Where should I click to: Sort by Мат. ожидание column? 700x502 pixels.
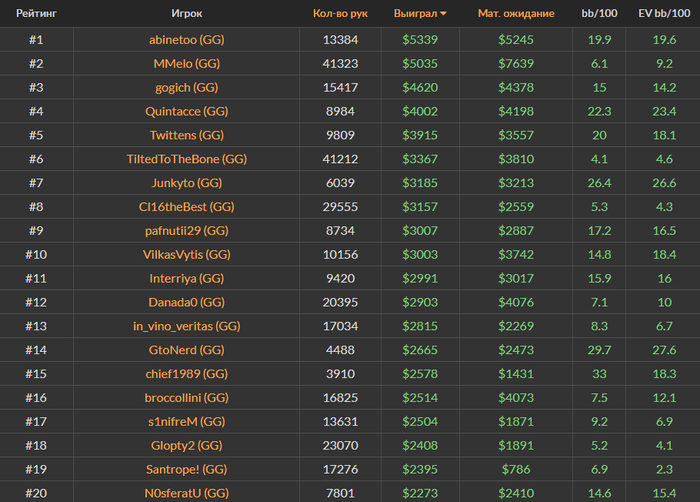coord(516,14)
